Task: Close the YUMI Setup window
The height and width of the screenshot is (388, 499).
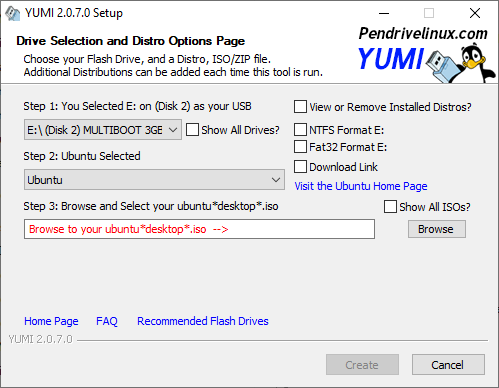Action: pos(475,13)
